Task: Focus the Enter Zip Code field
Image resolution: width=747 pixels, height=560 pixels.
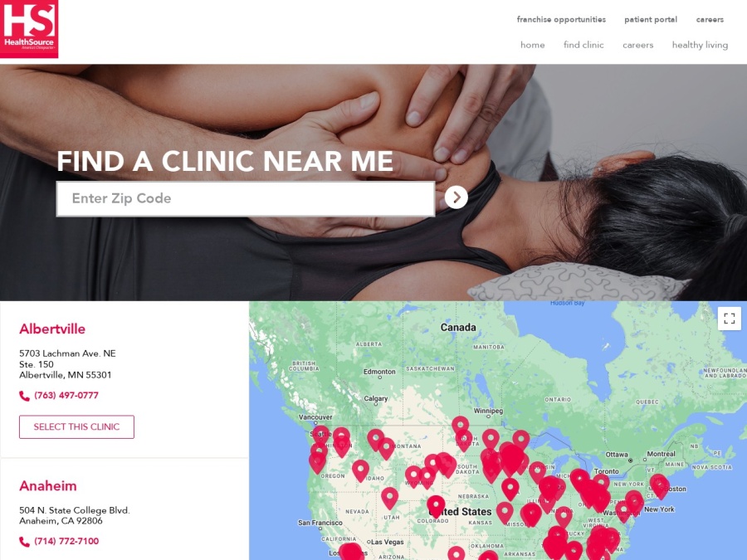Action: (x=246, y=198)
